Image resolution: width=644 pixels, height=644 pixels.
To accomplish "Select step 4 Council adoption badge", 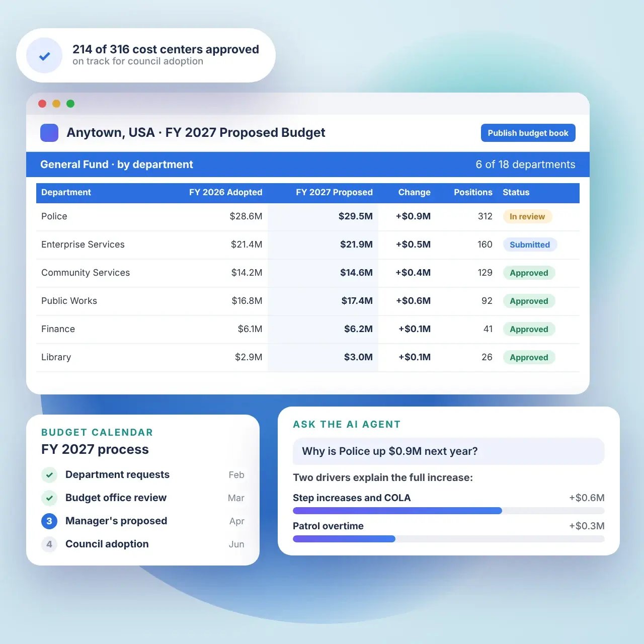I will [x=49, y=544].
